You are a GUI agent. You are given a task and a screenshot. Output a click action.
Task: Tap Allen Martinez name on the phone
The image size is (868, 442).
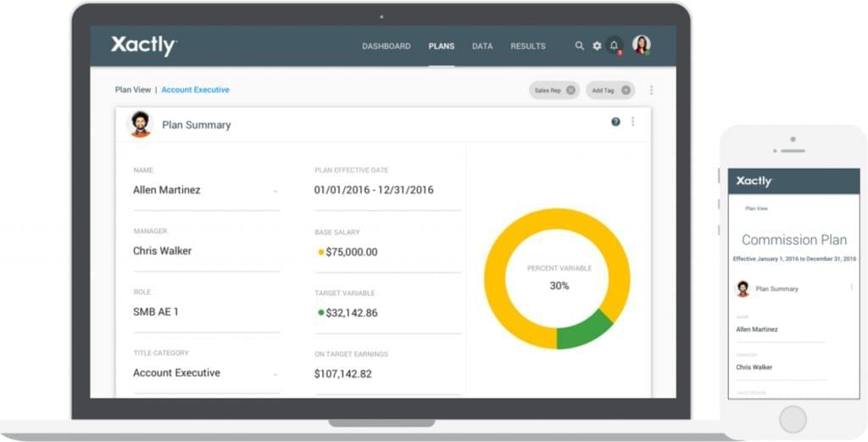tap(757, 329)
